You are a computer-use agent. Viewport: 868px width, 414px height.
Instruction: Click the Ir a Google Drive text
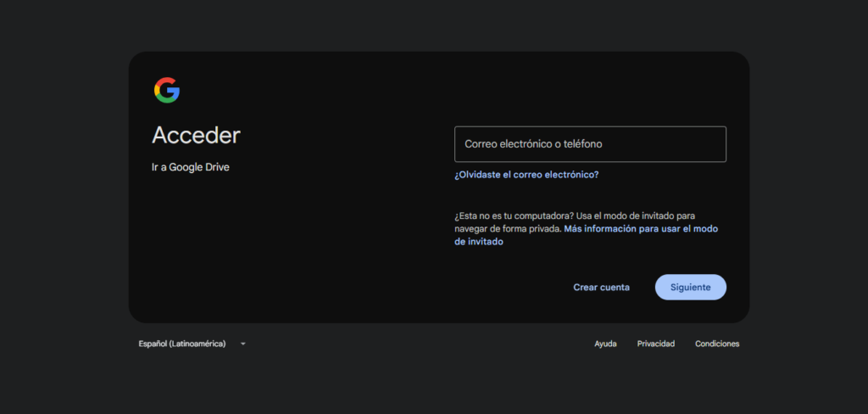point(191,167)
